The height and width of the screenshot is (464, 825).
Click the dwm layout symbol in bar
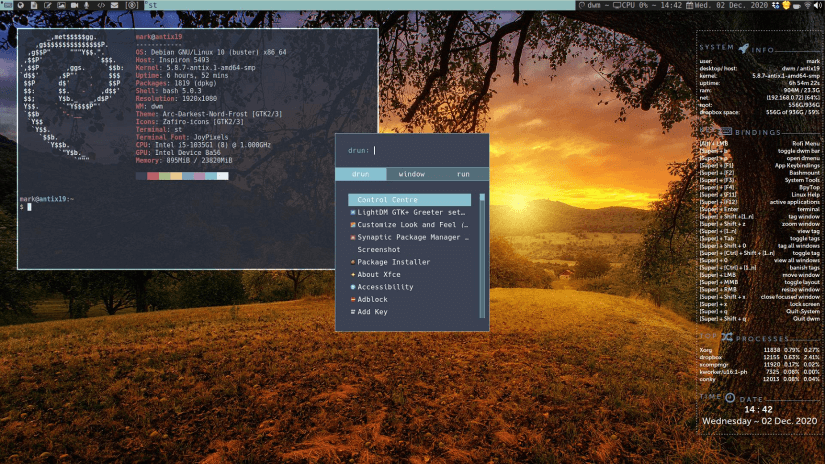(132, 5)
